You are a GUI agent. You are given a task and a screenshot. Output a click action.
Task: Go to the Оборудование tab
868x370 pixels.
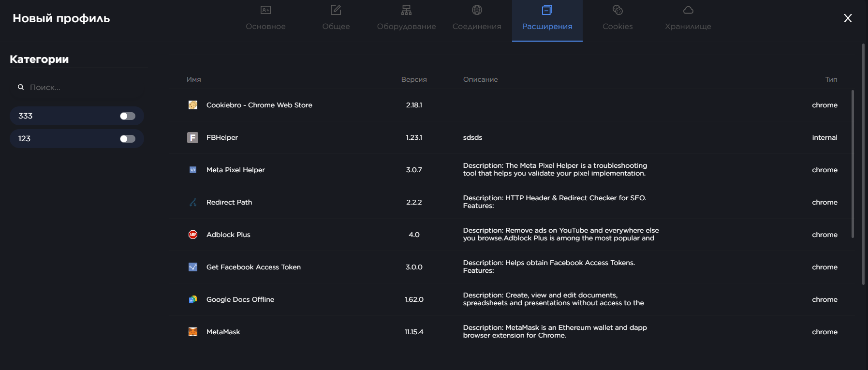(406, 18)
